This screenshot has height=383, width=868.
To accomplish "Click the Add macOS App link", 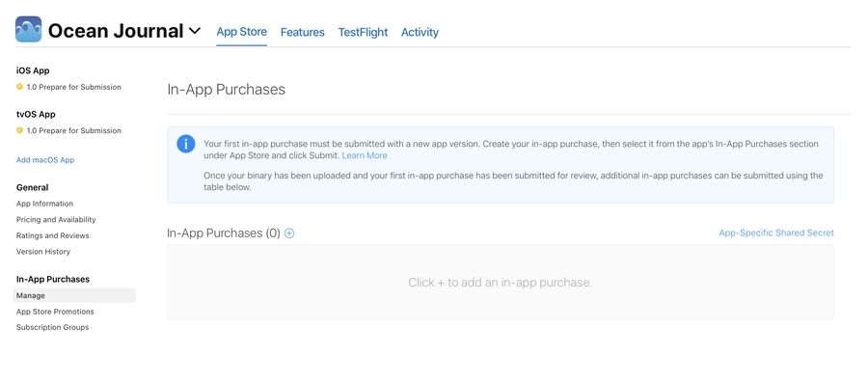I will pos(45,160).
